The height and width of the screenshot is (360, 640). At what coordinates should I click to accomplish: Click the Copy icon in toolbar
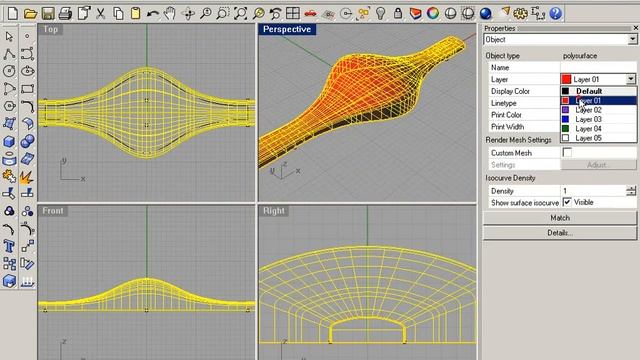coord(118,14)
